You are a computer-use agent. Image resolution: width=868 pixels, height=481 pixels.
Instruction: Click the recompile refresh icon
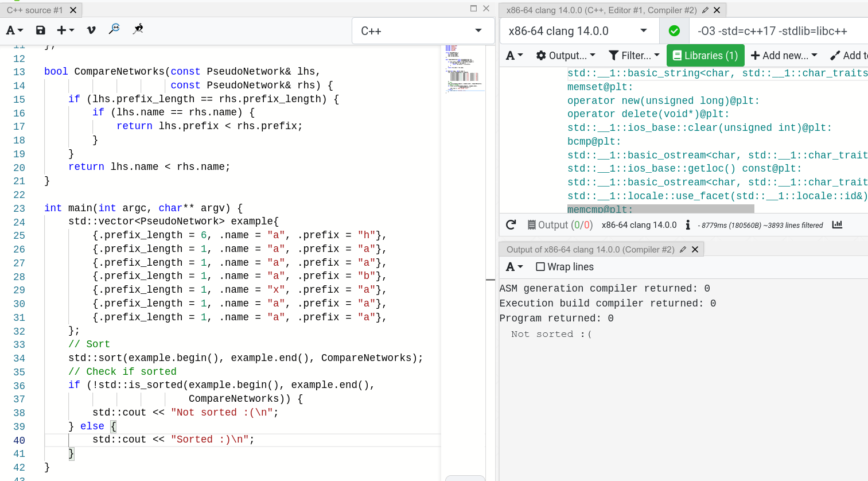click(511, 225)
